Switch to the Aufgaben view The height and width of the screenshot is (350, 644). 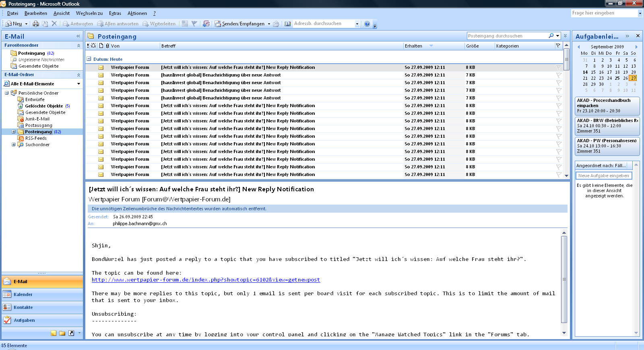(24, 320)
